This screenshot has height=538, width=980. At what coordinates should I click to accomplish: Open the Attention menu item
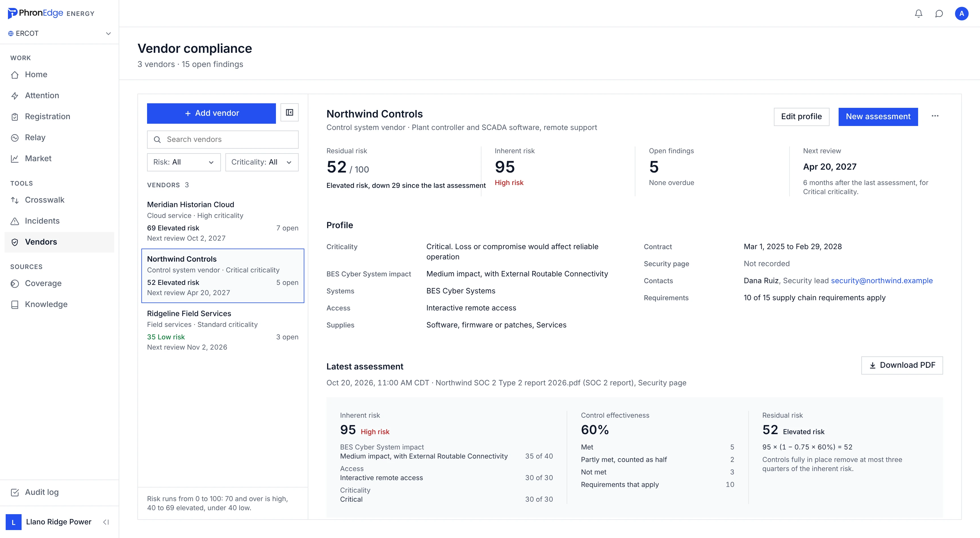click(59, 95)
